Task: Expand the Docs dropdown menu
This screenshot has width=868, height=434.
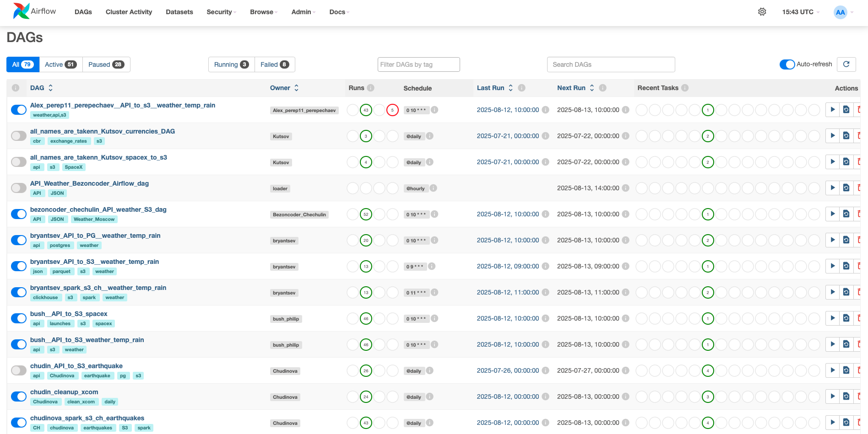Action: click(x=339, y=12)
